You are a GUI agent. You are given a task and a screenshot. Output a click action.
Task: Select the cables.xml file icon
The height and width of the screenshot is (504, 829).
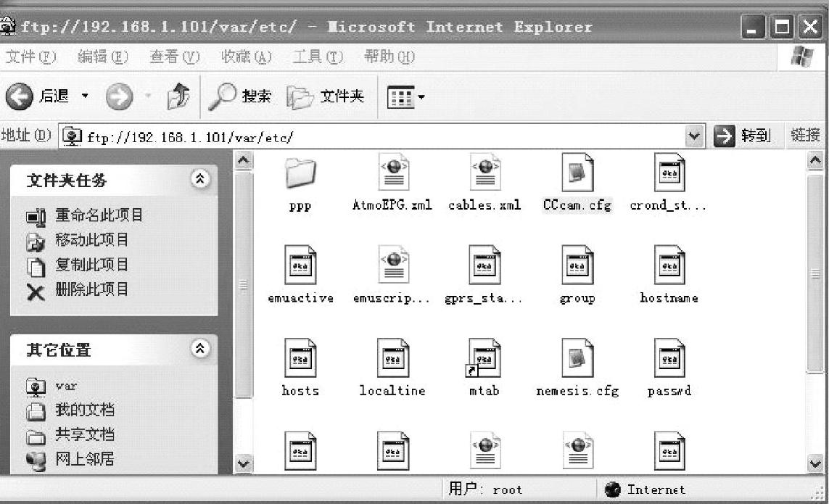484,172
